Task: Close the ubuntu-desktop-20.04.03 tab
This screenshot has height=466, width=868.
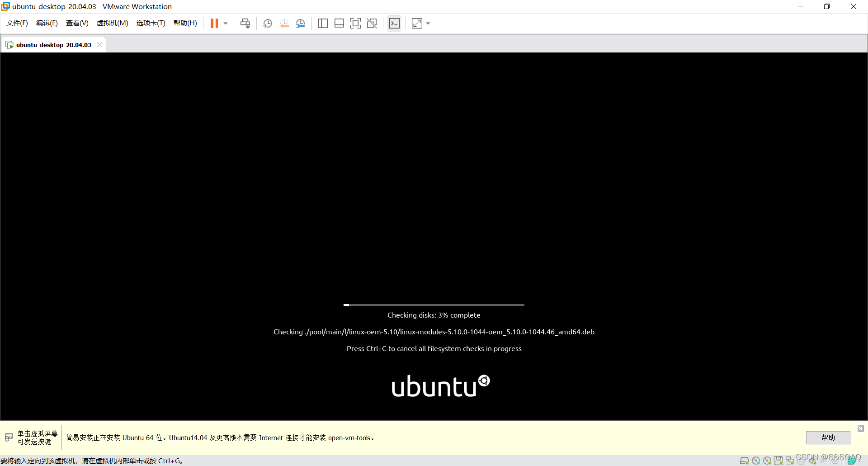Action: coord(99,44)
